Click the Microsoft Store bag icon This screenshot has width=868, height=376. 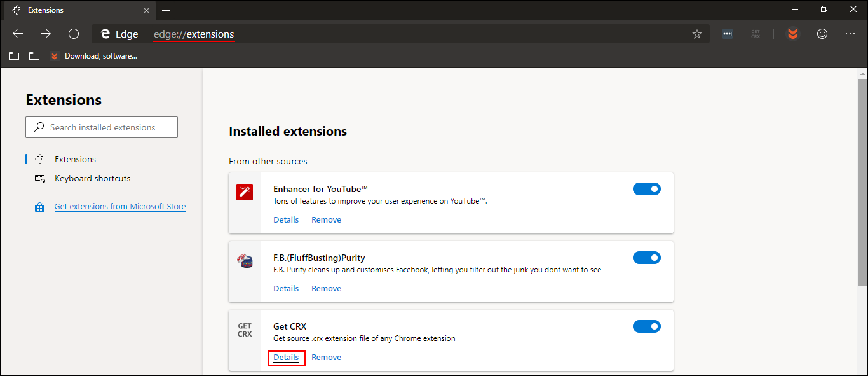coord(40,207)
